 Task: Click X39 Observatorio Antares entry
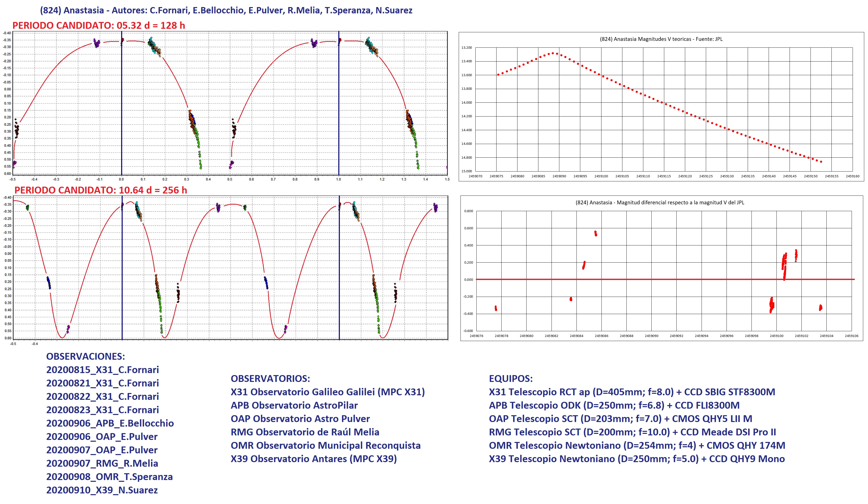point(313,459)
